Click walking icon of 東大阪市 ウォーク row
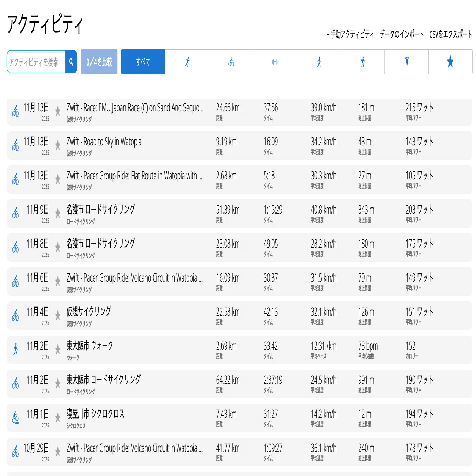476x476 pixels. pos(16,349)
